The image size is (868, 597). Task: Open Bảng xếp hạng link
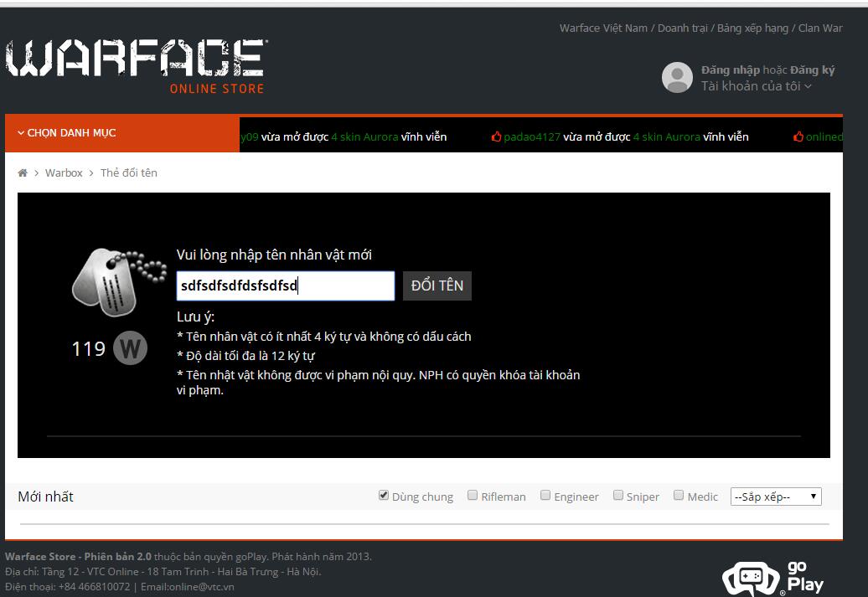click(x=752, y=28)
